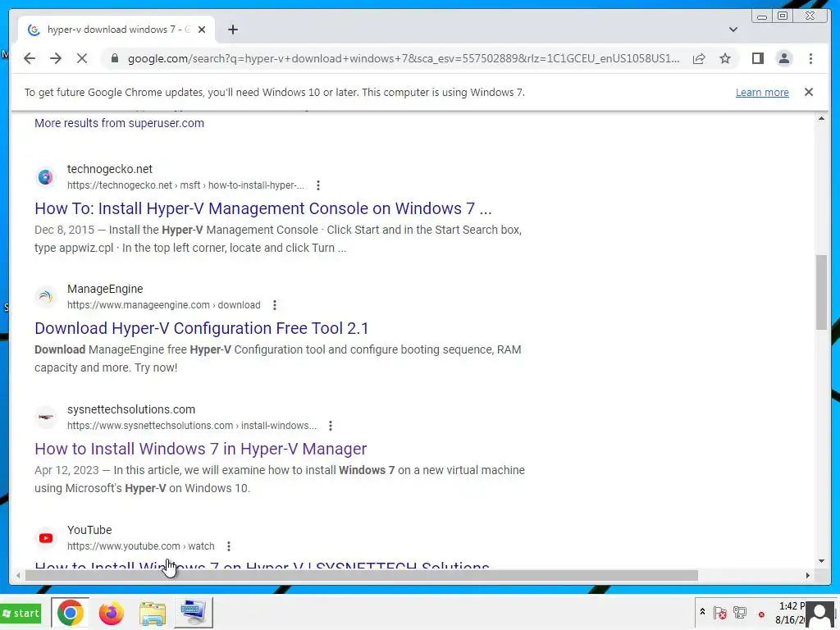Click the sysnettechsolutions.com breadcrumb URL
840x630 pixels.
(x=192, y=426)
